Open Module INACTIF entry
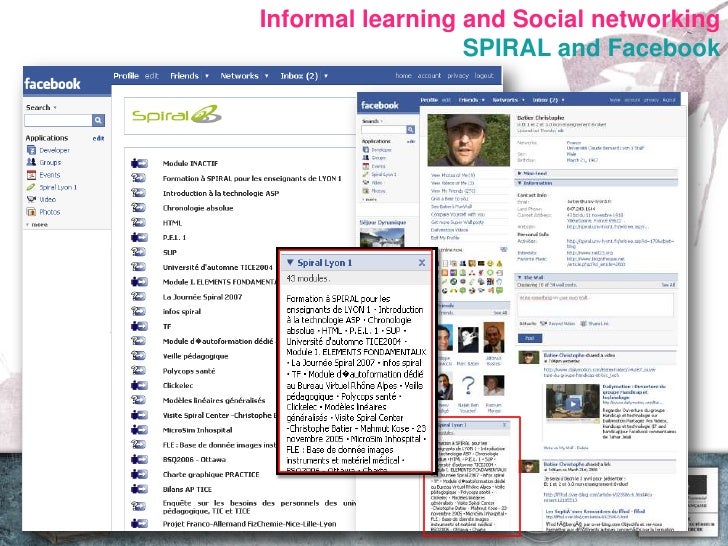 pos(190,163)
